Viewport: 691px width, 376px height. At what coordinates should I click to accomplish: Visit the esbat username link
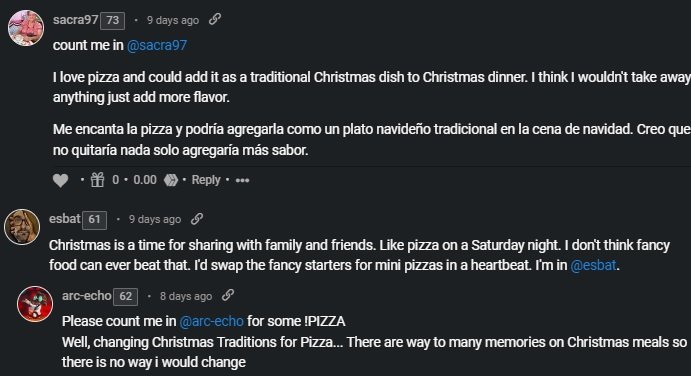point(65,219)
